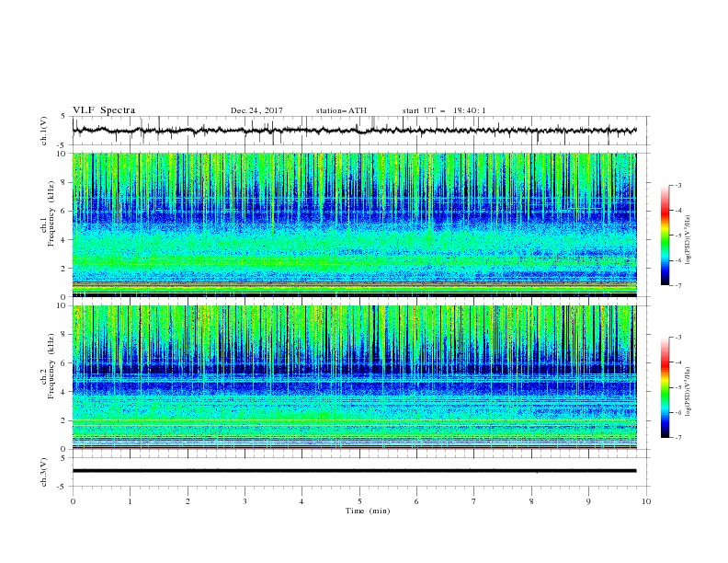The image size is (728, 563).
Task: Click the flat ch.3 voltage trace
Action: click(x=354, y=471)
